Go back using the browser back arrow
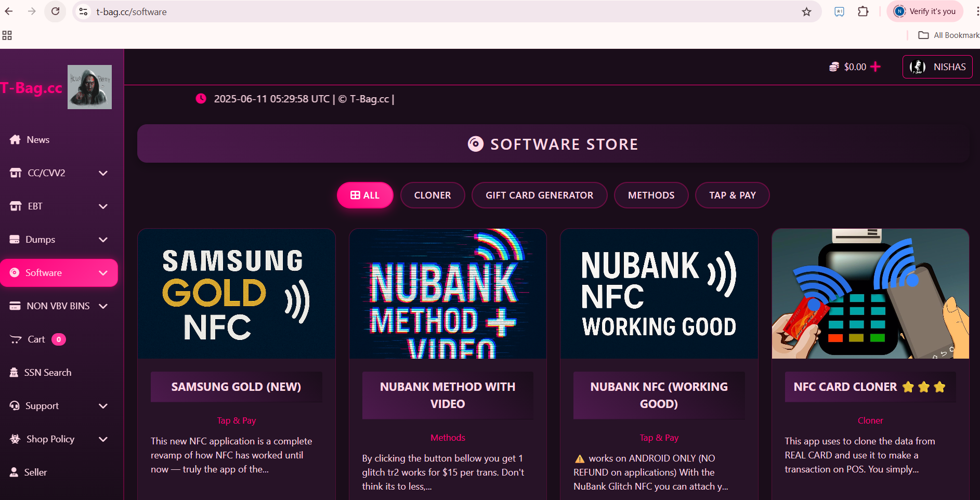 [9, 11]
